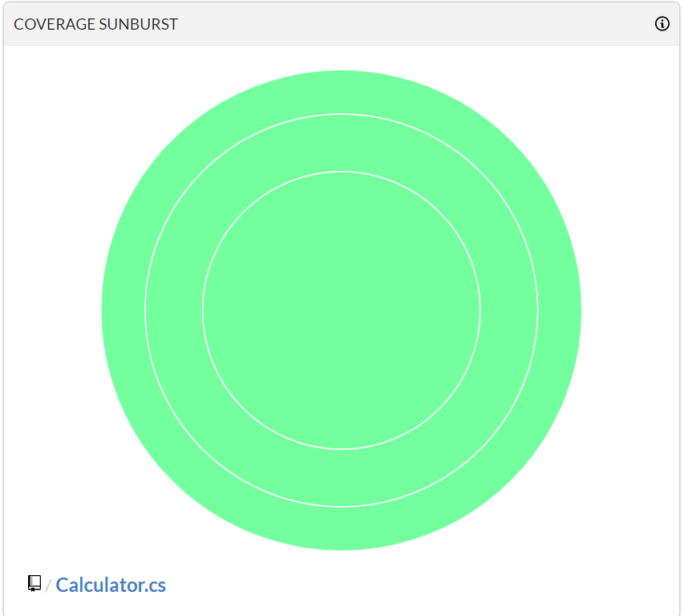Click the bottom of the outer green ring
Viewport: 684px width, 616px height.
click(x=342, y=529)
